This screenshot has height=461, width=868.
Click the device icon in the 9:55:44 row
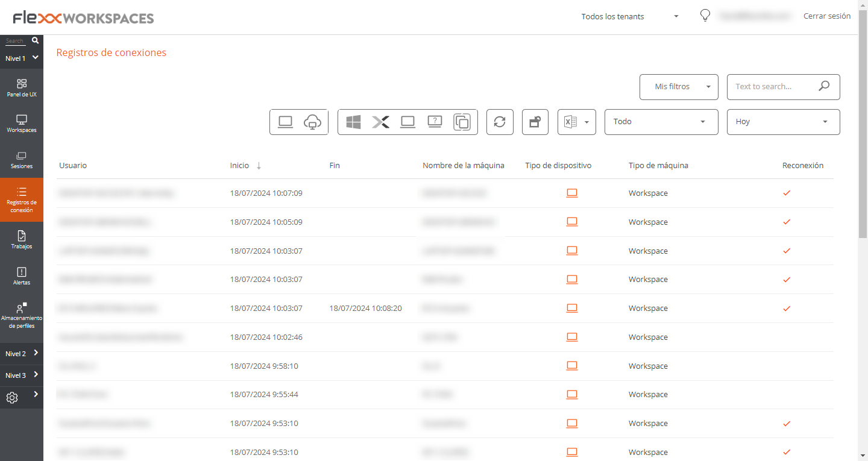(x=572, y=394)
